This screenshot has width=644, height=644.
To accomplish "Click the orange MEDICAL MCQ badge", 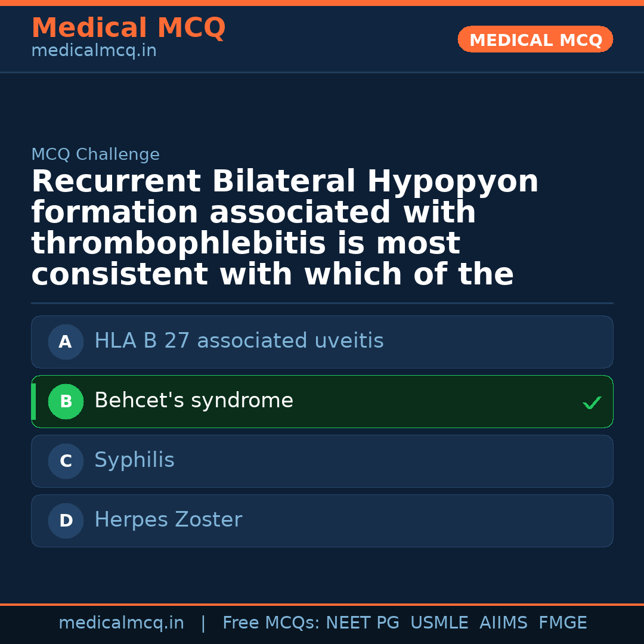I will [x=535, y=39].
